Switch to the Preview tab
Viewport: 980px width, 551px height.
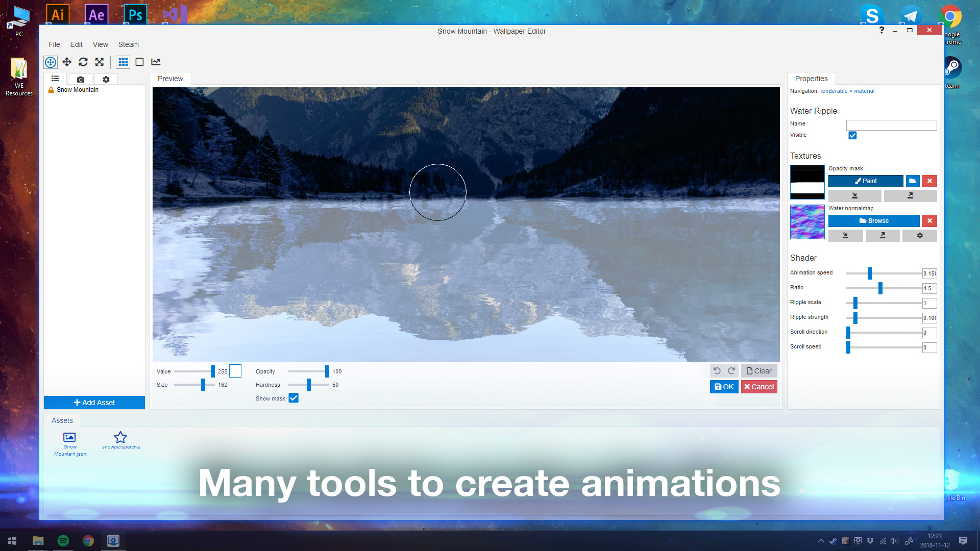[x=169, y=79]
